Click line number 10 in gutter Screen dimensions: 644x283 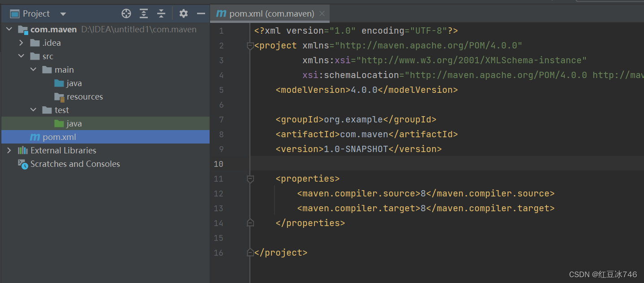pos(218,164)
